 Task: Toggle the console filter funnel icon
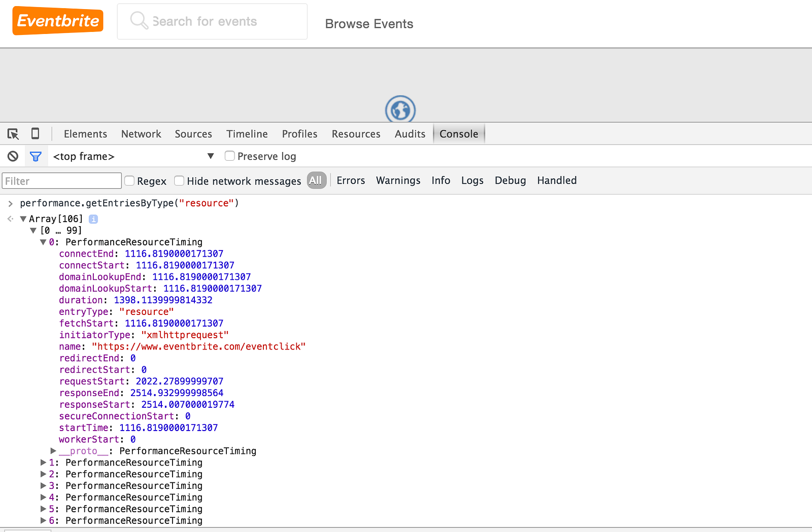click(x=36, y=156)
